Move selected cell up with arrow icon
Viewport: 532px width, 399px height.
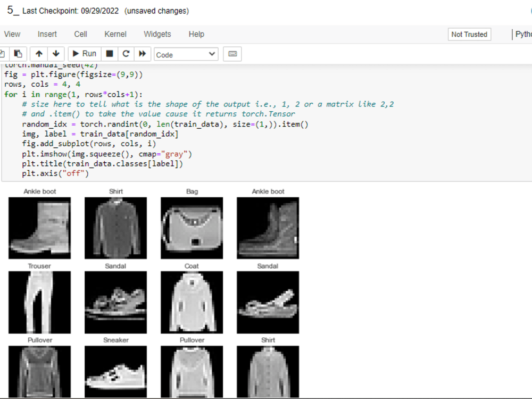click(39, 54)
